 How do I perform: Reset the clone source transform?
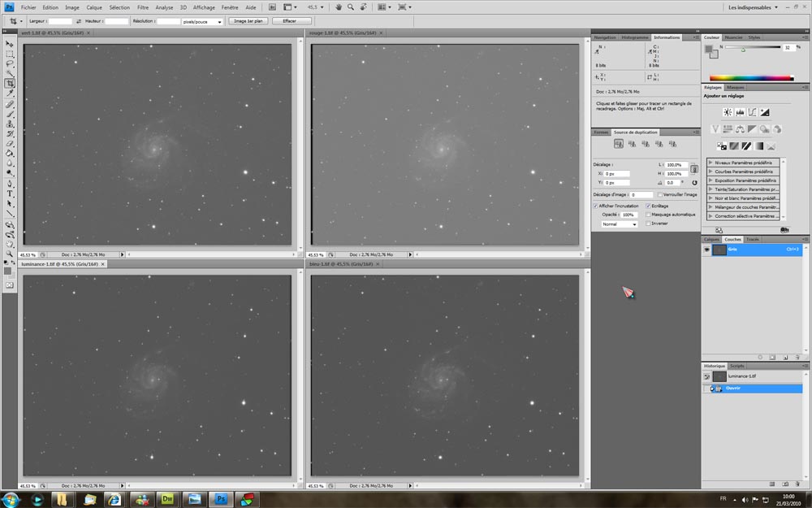point(695,183)
